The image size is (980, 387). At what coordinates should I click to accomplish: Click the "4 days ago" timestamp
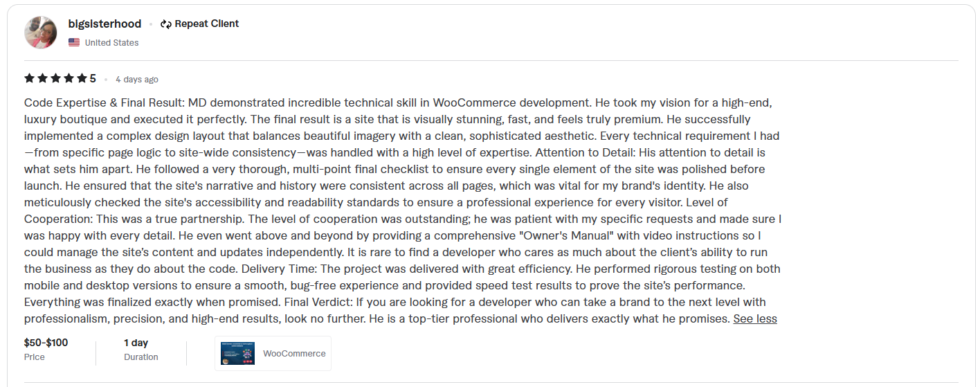click(x=137, y=79)
